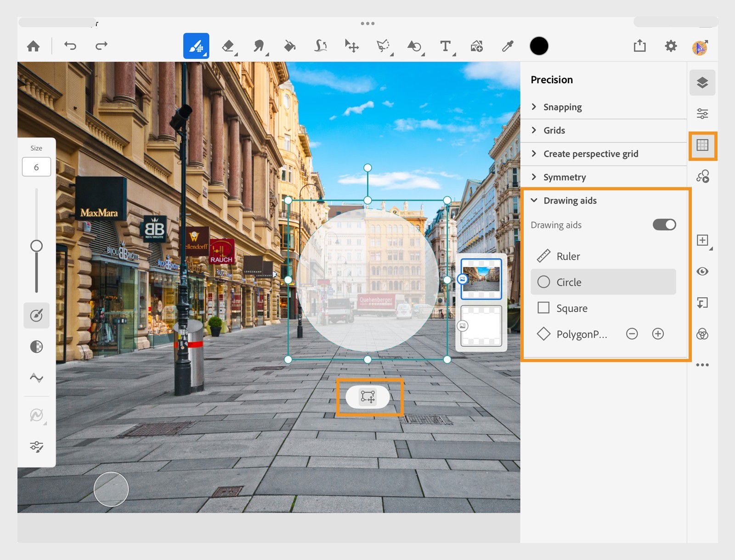Viewport: 735px width, 560px height.
Task: Select the street photo layer thumbnail
Action: point(481,279)
